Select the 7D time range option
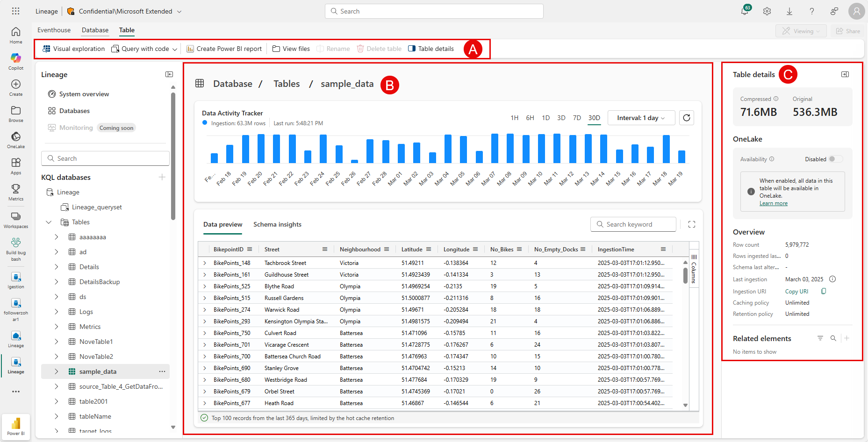This screenshot has width=868, height=442. pyautogui.click(x=577, y=118)
